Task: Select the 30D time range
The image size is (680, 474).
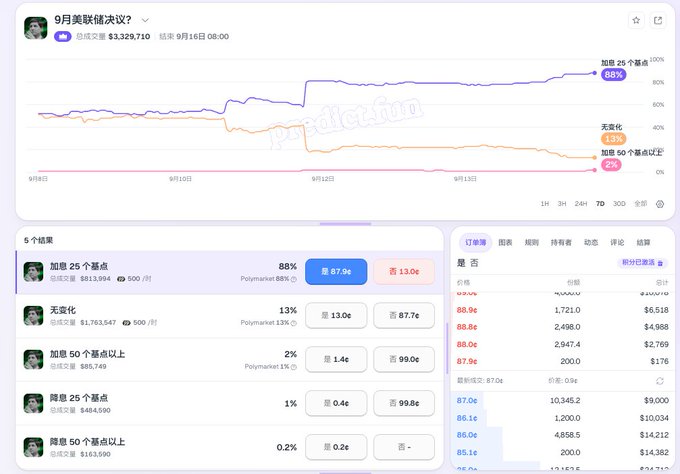Action: [x=619, y=204]
